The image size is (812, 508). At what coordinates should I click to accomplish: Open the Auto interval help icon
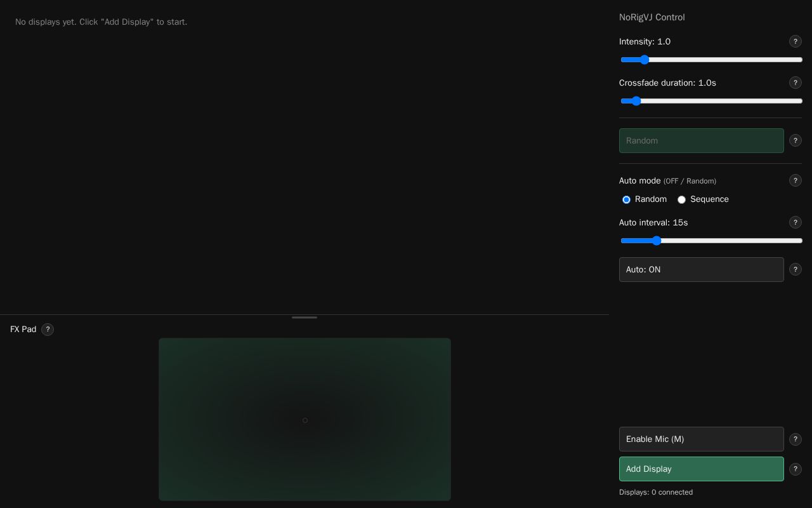796,222
